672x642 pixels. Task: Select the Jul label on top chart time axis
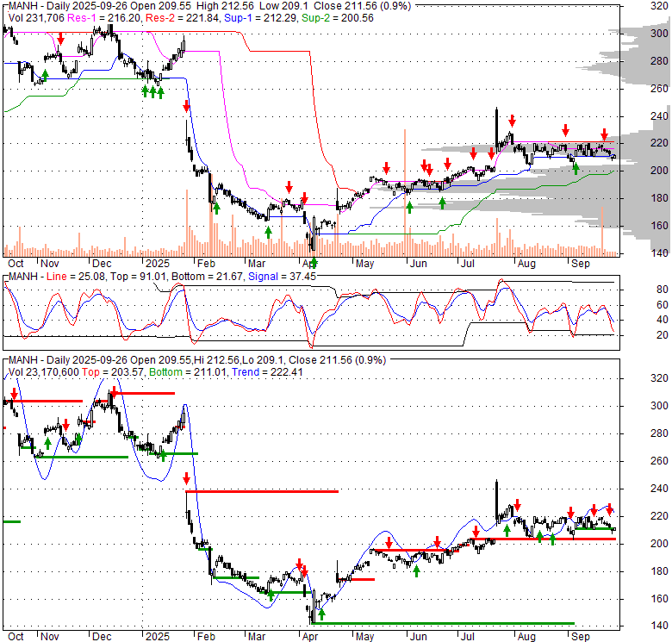point(467,264)
